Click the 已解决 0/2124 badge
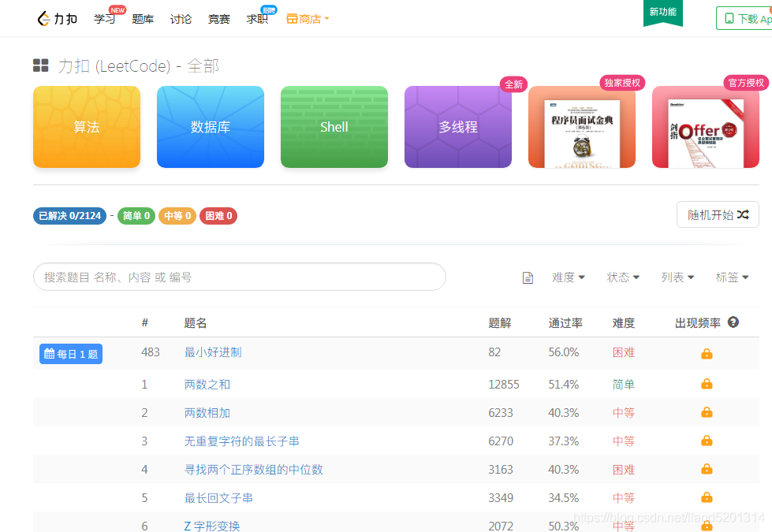The width and height of the screenshot is (772, 532). coord(69,215)
